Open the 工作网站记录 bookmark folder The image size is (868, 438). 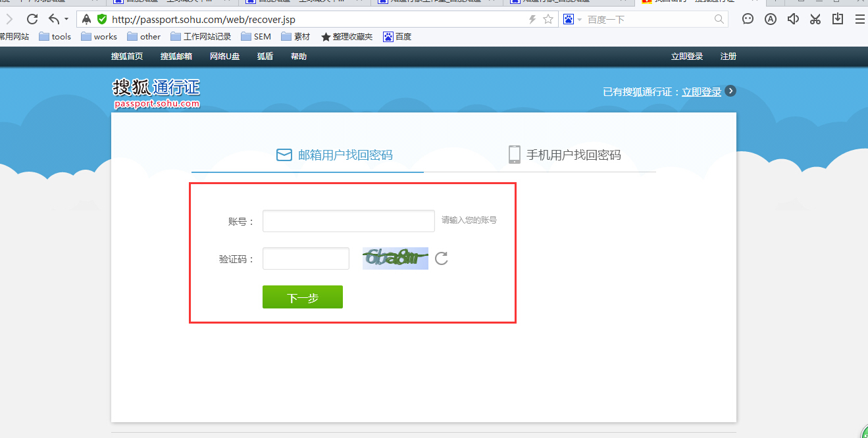201,37
